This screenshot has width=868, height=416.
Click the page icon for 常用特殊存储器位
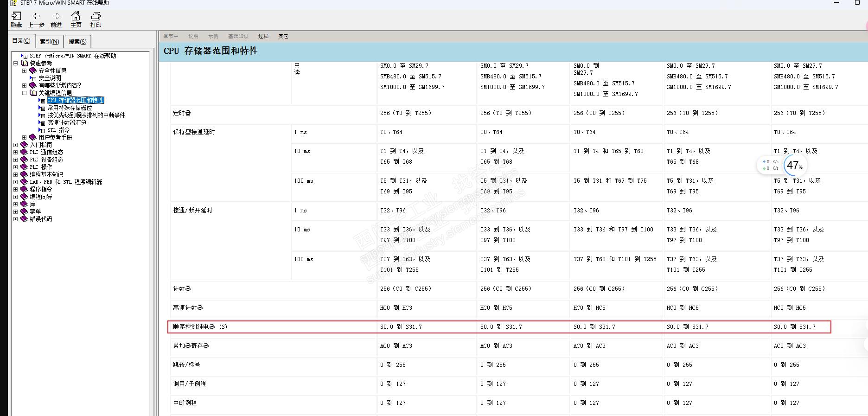coord(42,108)
